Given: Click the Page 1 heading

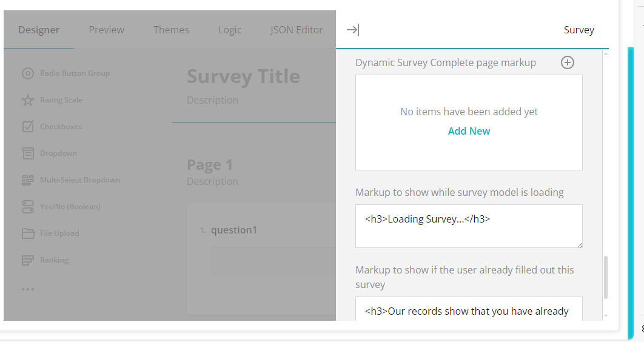Looking at the screenshot, I should (x=210, y=165).
